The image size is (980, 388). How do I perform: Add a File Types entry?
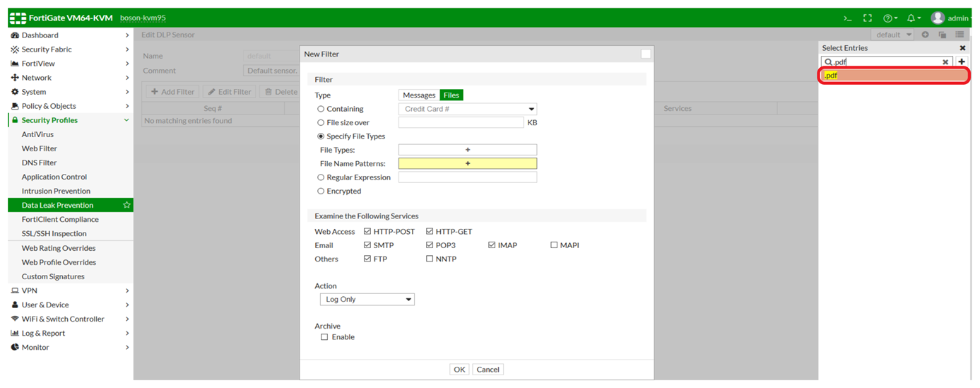[x=467, y=150]
